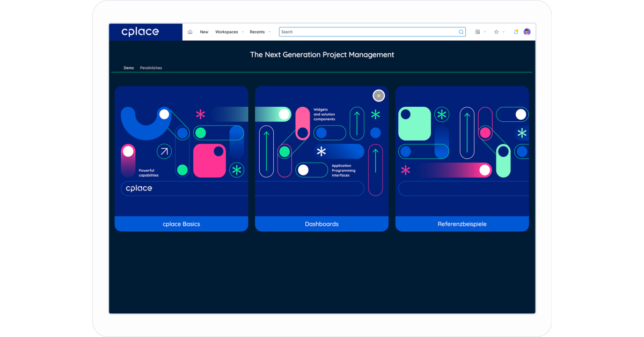Viewport: 644px width, 337px height.
Task: Expand the Workspaces dropdown arrow
Action: 243,32
